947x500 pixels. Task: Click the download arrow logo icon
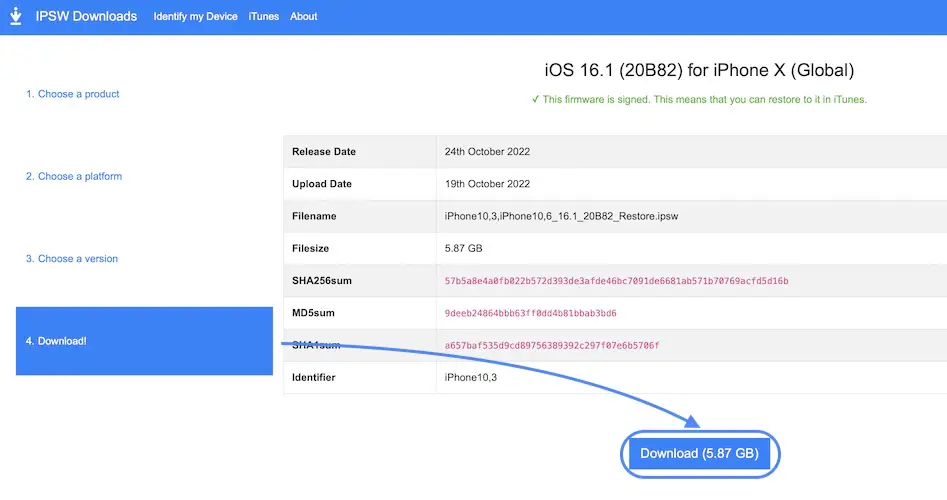15,16
